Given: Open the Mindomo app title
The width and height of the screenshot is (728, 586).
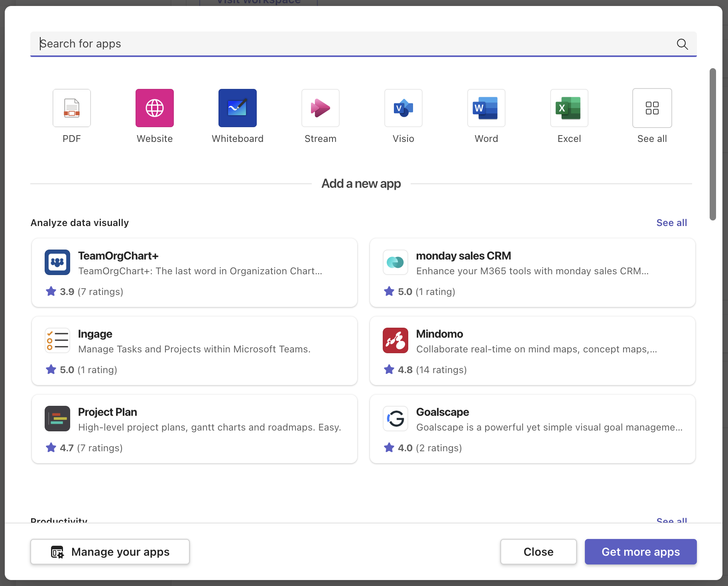Looking at the screenshot, I should tap(439, 334).
